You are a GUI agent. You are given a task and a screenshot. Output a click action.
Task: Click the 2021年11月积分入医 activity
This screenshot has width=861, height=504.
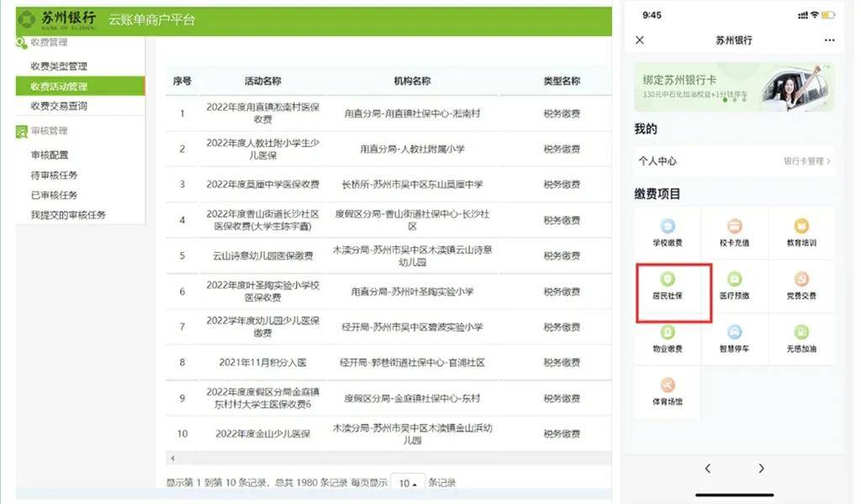coord(262,363)
